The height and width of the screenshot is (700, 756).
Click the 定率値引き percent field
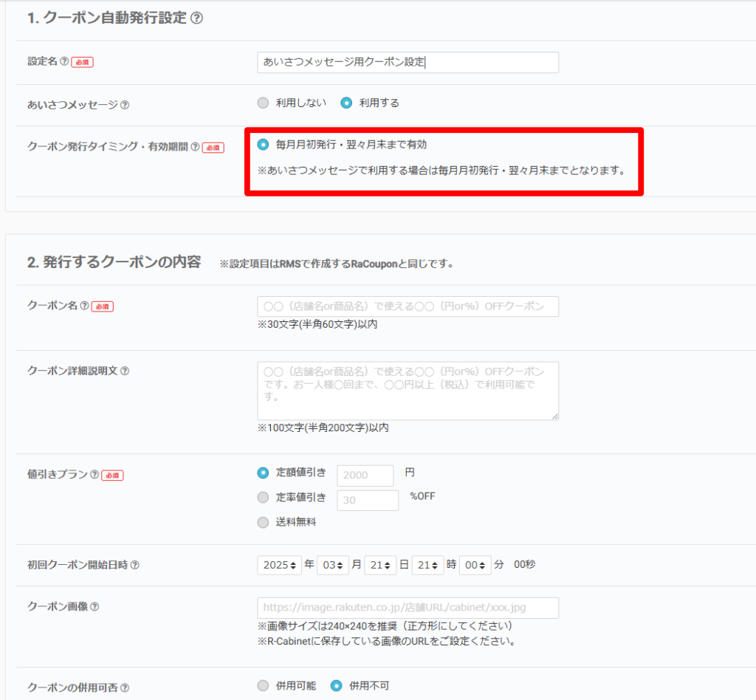click(368, 501)
